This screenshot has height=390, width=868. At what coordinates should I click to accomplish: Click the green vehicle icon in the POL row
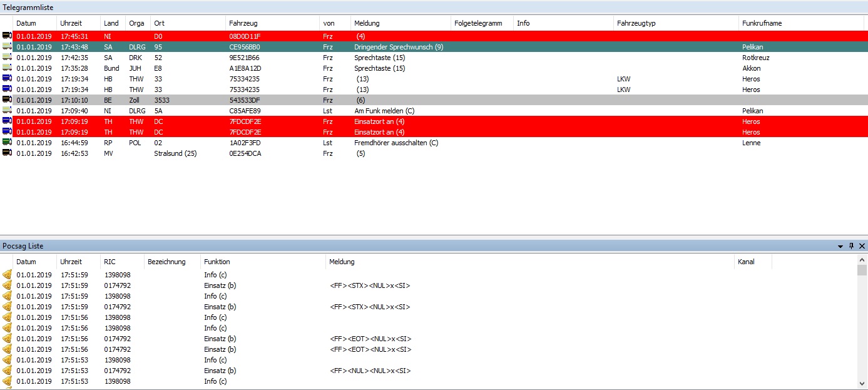[7, 143]
